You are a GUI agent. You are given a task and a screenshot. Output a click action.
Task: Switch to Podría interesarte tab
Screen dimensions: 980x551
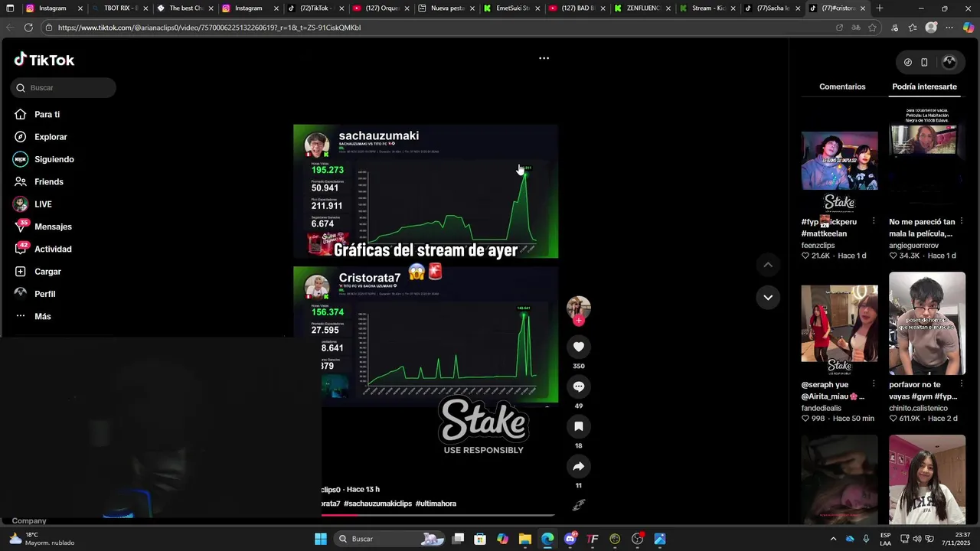(924, 86)
